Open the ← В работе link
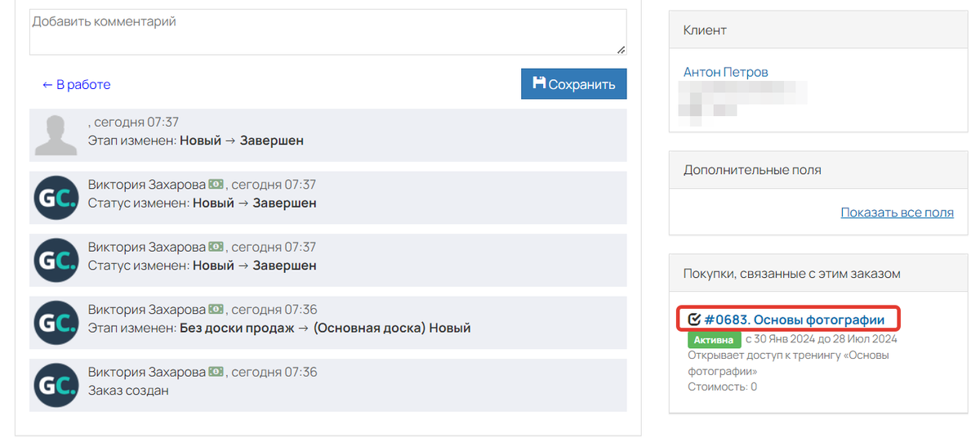The height and width of the screenshot is (447, 980). tap(76, 85)
